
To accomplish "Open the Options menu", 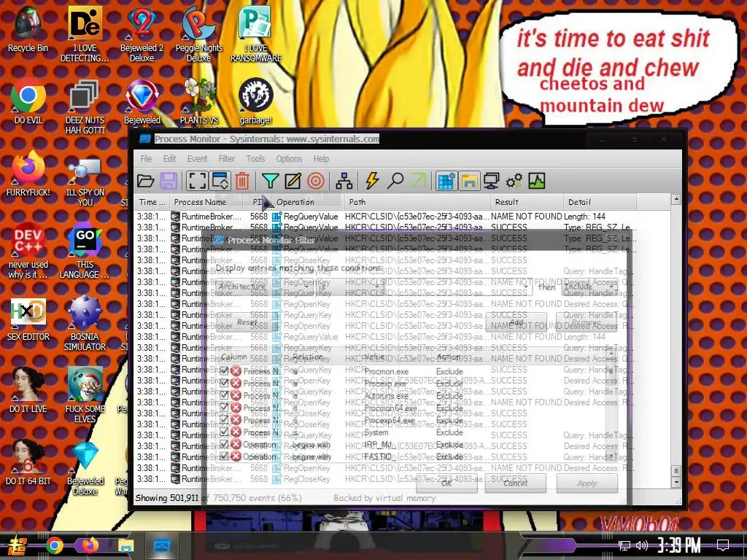I will coord(289,158).
